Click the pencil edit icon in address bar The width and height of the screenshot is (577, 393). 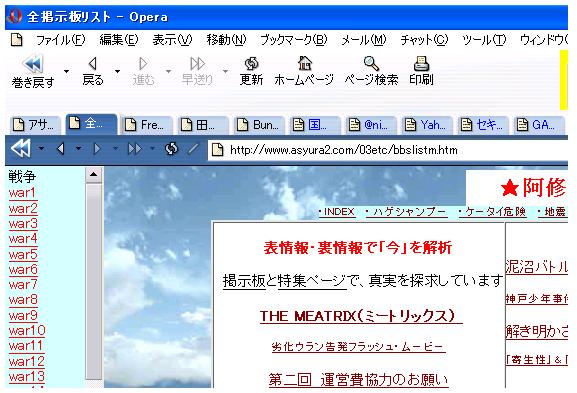tap(193, 149)
